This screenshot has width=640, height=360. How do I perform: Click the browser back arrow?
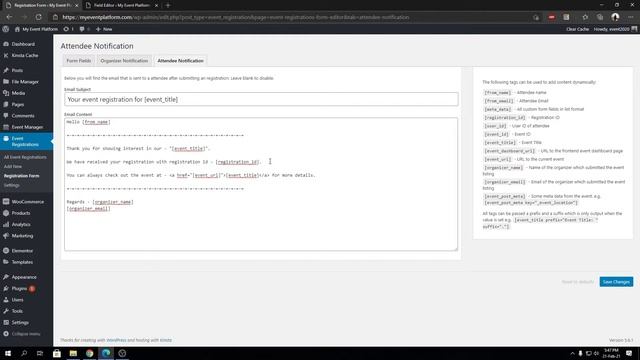tap(9, 17)
